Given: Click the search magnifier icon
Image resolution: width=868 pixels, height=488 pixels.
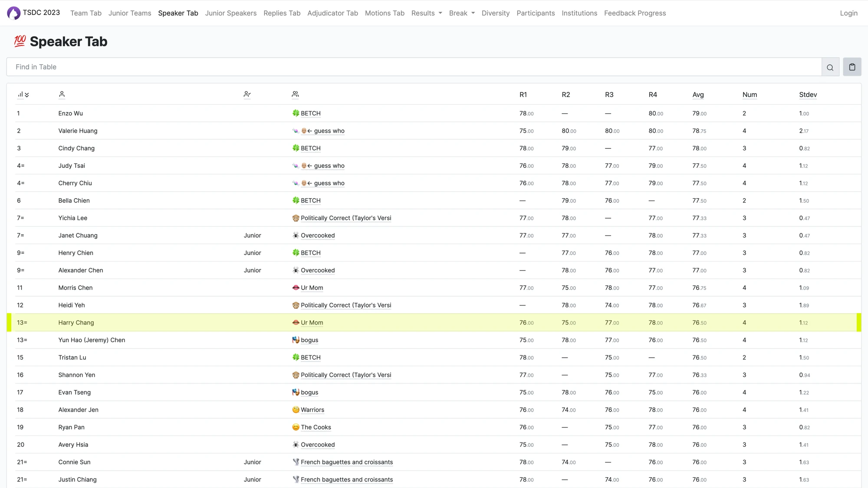Looking at the screenshot, I should [x=830, y=67].
